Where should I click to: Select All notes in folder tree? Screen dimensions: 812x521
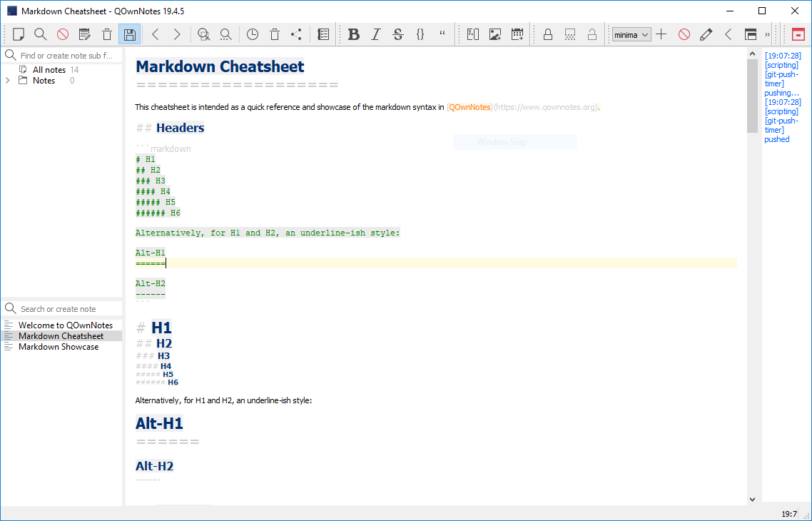point(49,69)
